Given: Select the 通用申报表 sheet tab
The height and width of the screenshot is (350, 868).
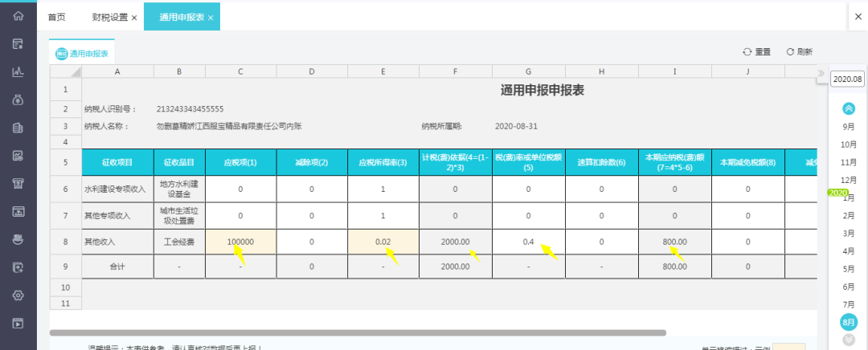Looking at the screenshot, I should point(82,54).
